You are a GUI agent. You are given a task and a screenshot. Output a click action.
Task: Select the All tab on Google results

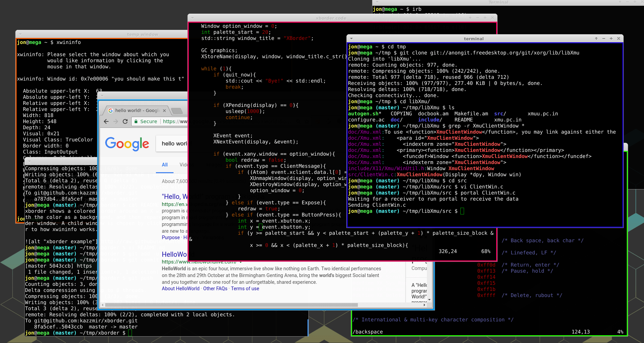pos(164,165)
